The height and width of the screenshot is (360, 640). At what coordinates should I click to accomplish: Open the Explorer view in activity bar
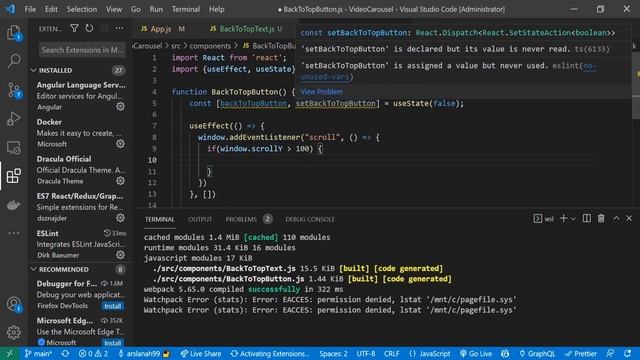pyautogui.click(x=13, y=33)
